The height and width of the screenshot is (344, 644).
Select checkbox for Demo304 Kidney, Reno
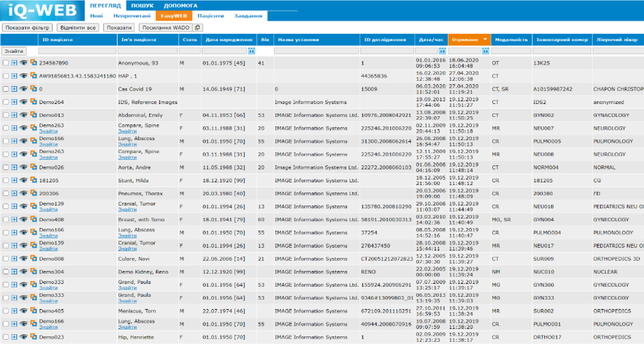click(6, 272)
